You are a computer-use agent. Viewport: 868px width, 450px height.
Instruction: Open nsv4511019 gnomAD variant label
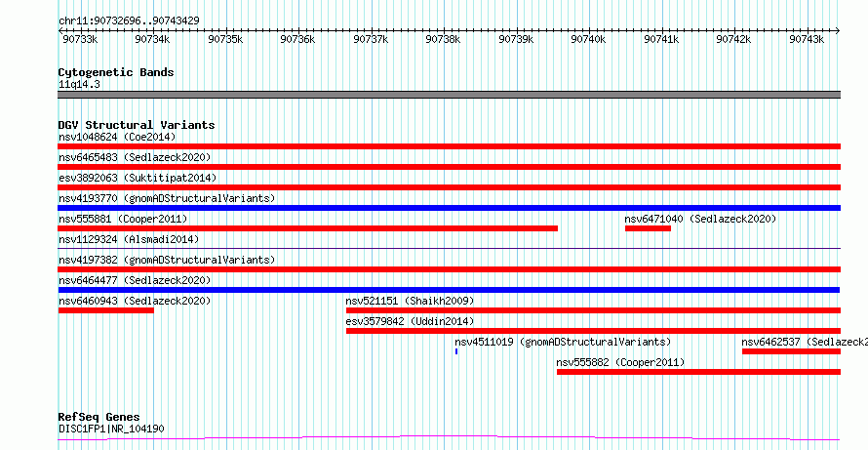coord(563,342)
